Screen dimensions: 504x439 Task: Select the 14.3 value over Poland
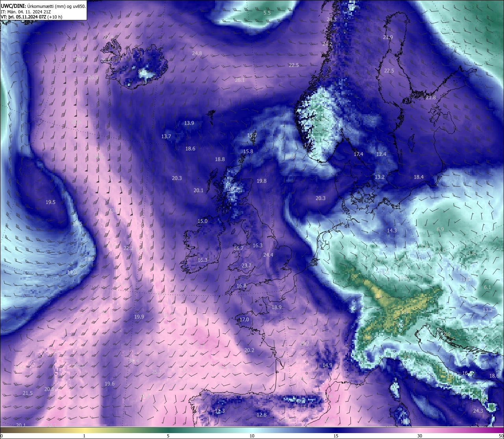[x=392, y=231]
